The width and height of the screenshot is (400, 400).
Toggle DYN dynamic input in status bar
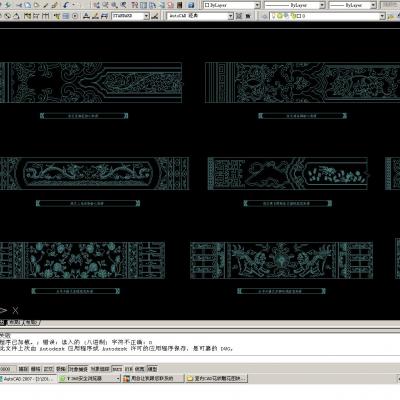click(x=129, y=369)
